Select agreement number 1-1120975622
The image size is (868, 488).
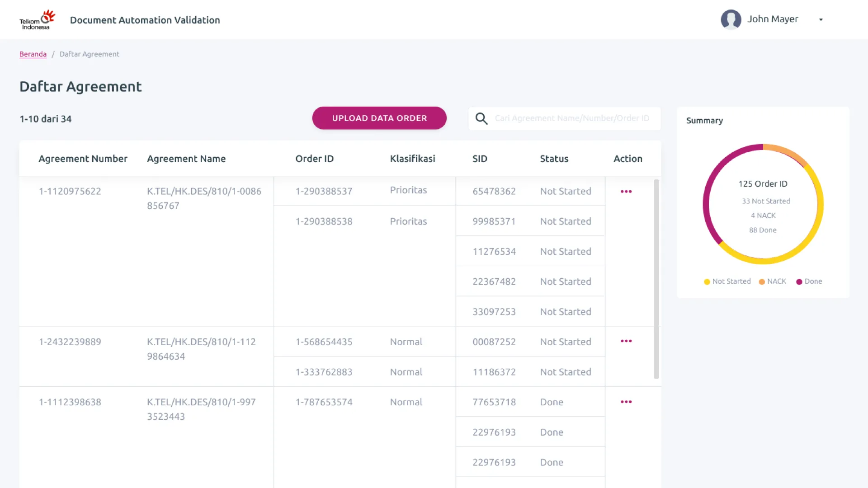70,191
